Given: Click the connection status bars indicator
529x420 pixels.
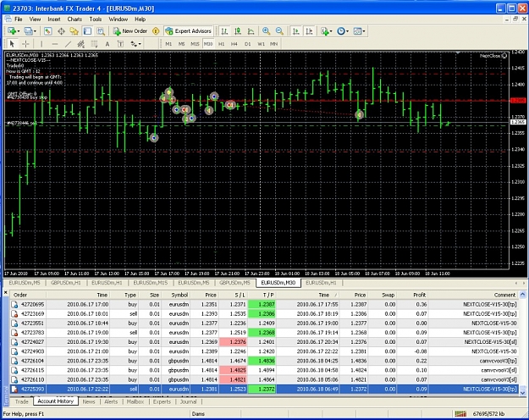Looking at the screenshot, I should [x=460, y=414].
